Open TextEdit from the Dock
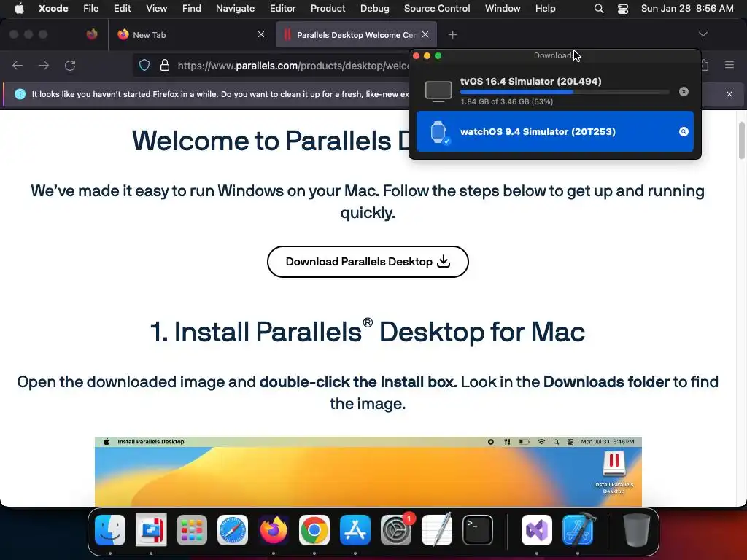 point(437,530)
